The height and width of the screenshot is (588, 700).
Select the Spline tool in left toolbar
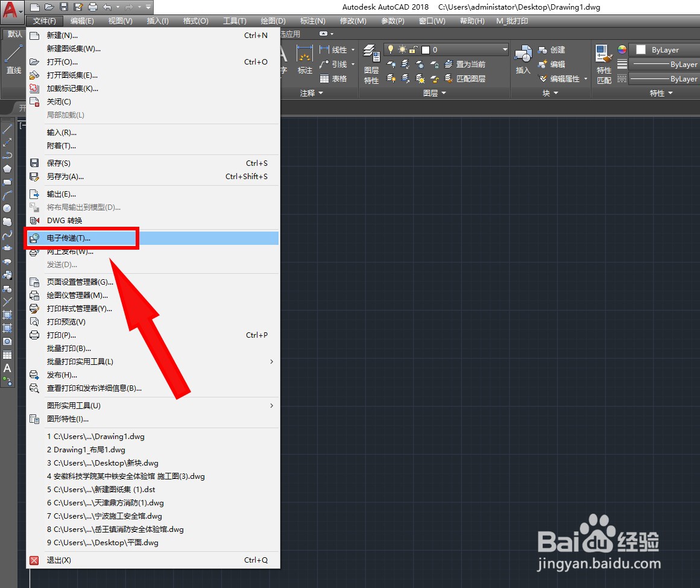(7, 235)
